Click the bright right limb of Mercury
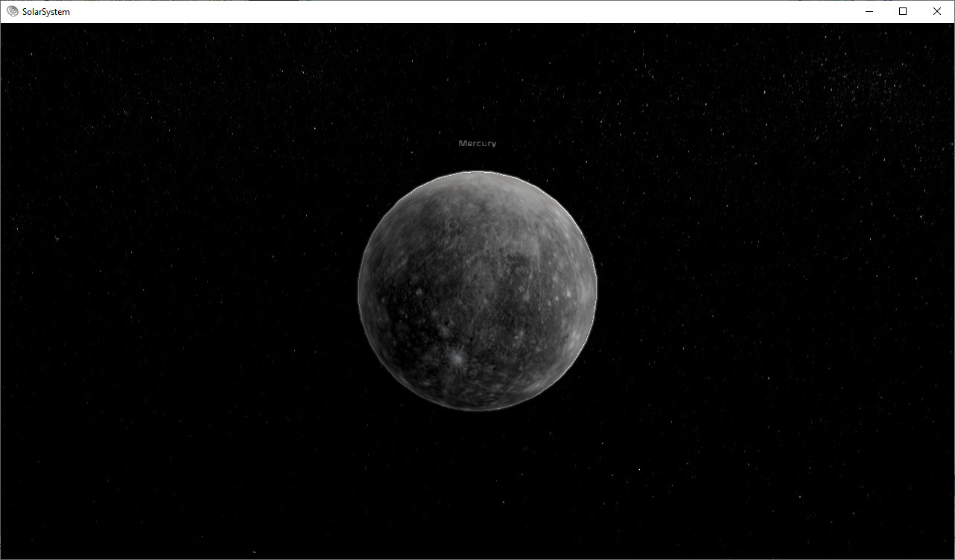This screenshot has width=955, height=560. [594, 290]
